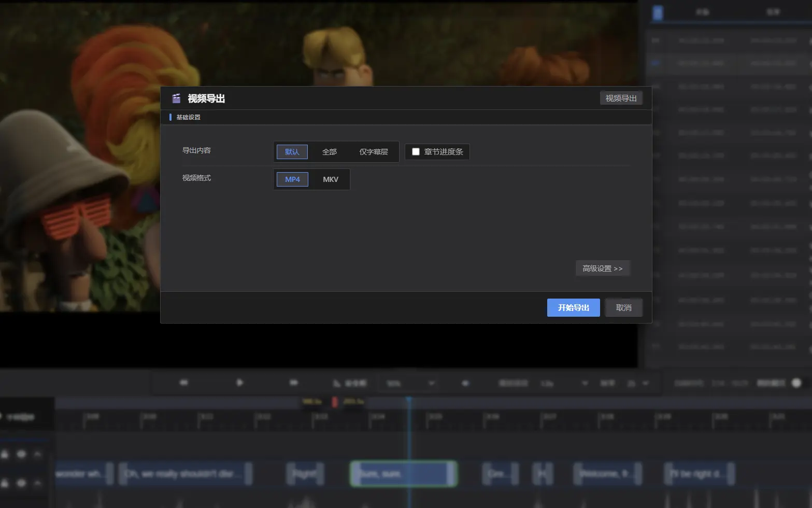This screenshot has height=508, width=812.
Task: Collapse the upper subtitle track with its chevron
Action: [37, 454]
